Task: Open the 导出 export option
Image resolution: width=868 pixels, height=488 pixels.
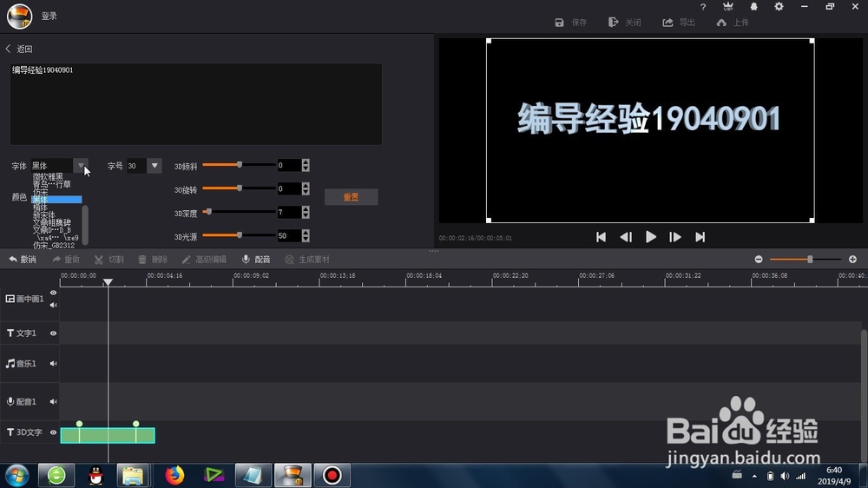Action: tap(679, 23)
